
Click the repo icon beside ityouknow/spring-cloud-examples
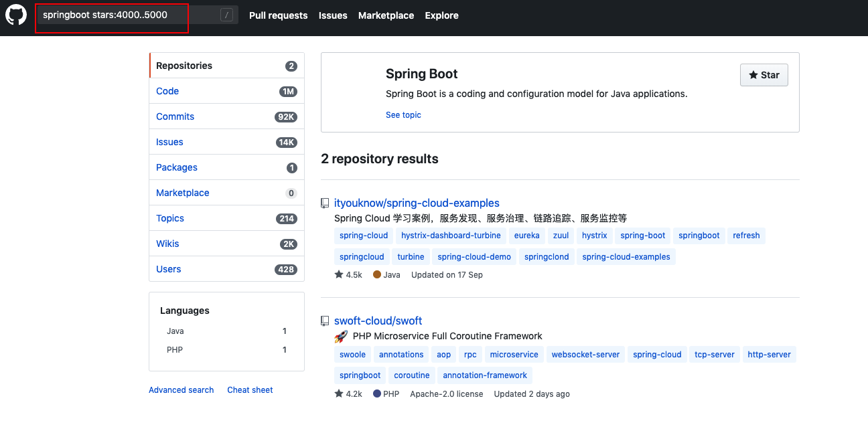point(325,203)
